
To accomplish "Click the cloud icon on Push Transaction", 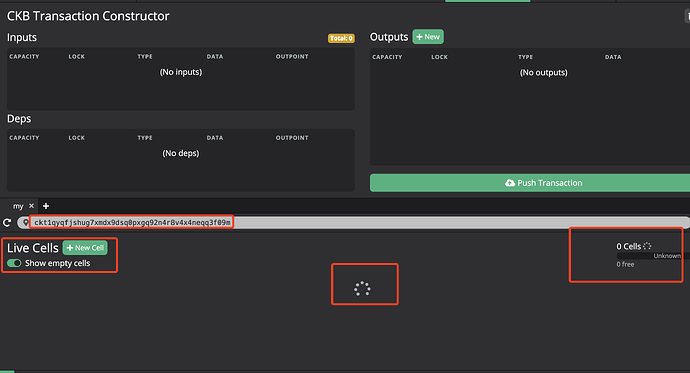I will point(510,183).
